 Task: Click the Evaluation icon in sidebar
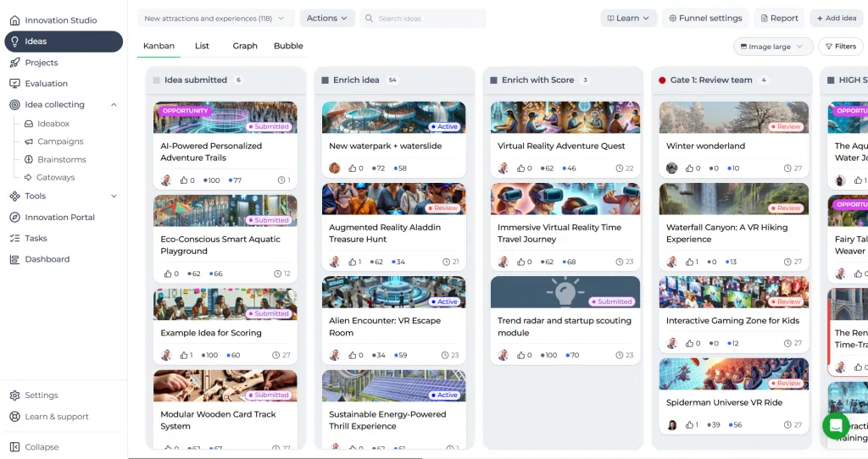point(15,84)
